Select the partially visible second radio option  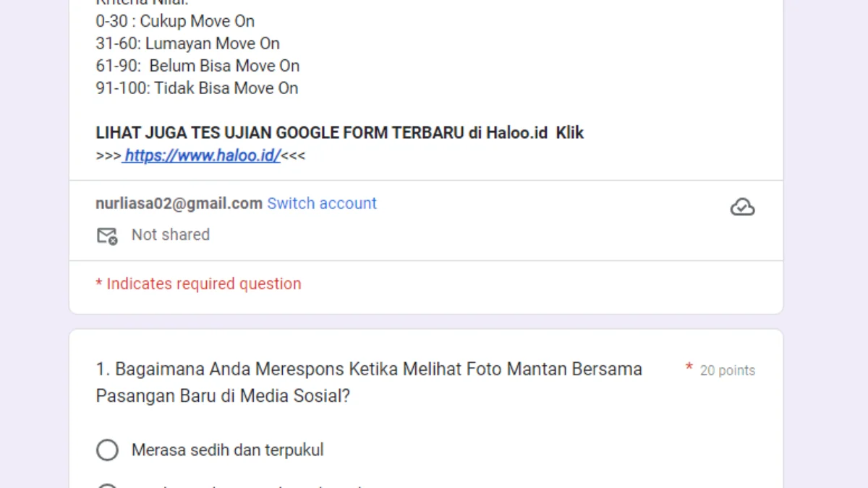click(x=107, y=486)
